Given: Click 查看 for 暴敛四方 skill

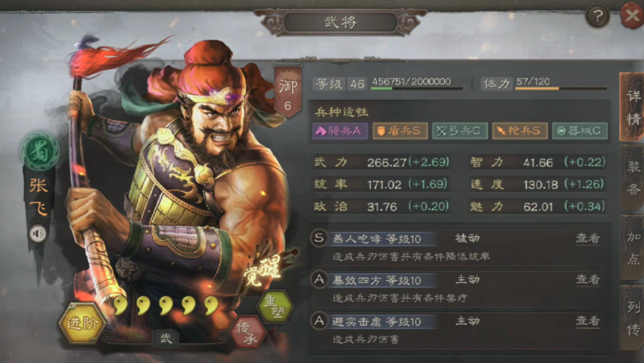Looking at the screenshot, I should (588, 279).
